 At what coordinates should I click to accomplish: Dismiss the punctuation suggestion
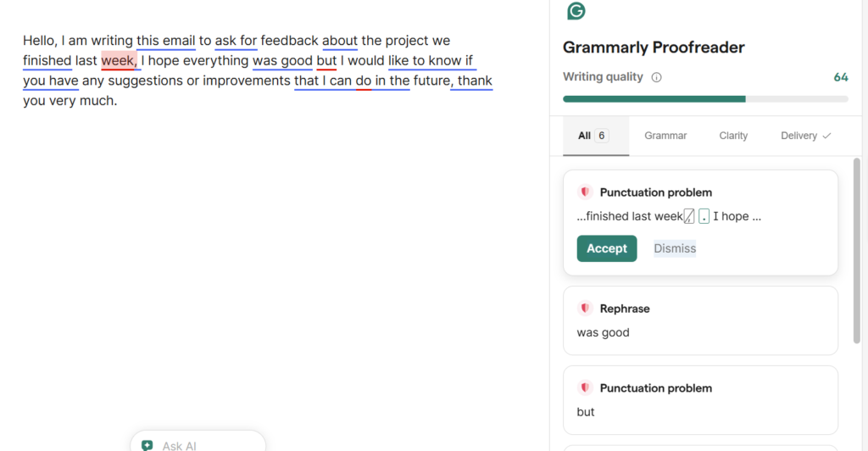675,248
